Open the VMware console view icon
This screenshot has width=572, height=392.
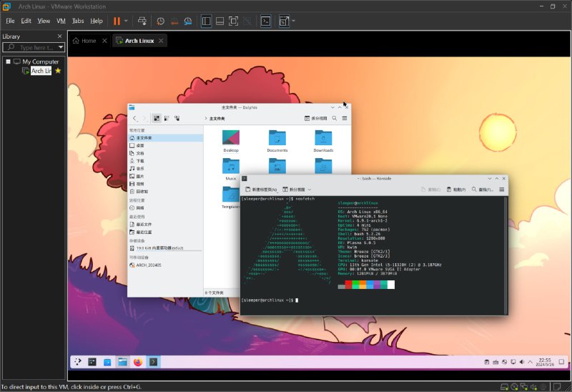coord(265,21)
